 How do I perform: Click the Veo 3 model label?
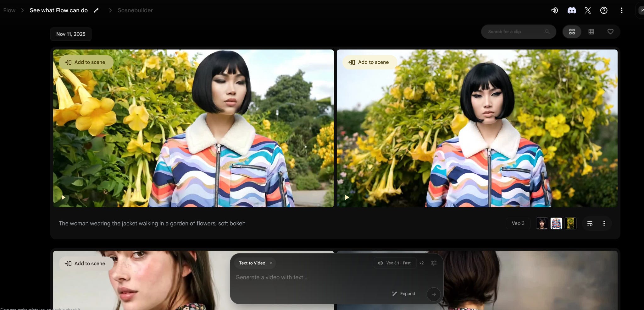coord(518,223)
